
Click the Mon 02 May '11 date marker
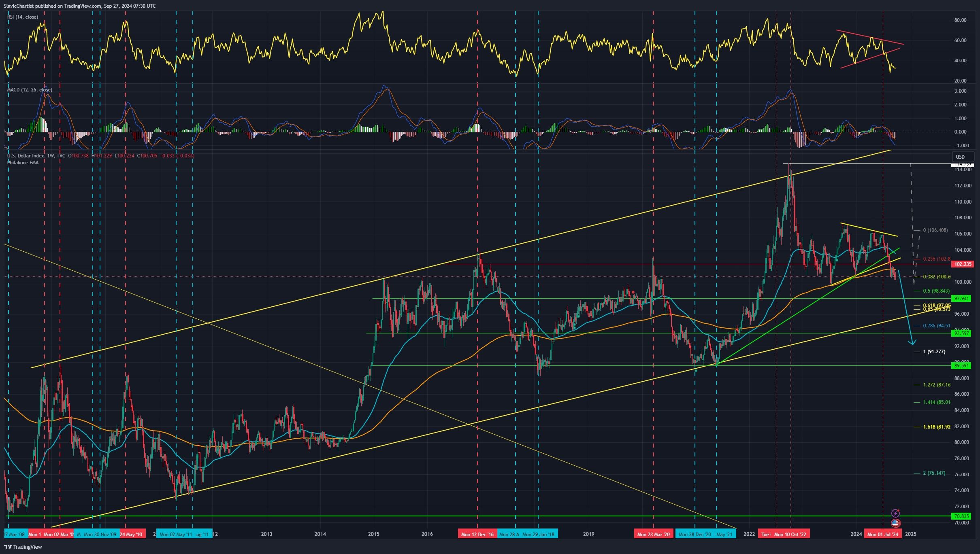(x=176, y=534)
